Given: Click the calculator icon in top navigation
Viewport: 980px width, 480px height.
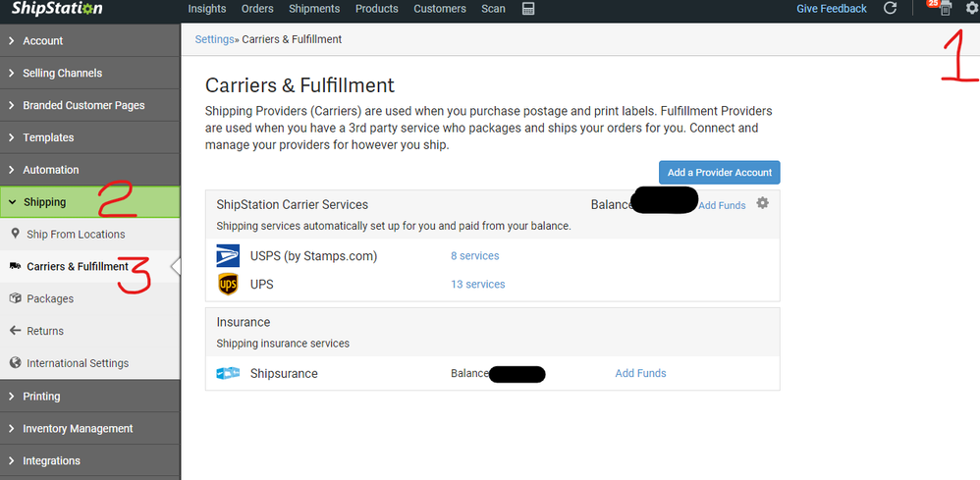Looking at the screenshot, I should [x=528, y=9].
